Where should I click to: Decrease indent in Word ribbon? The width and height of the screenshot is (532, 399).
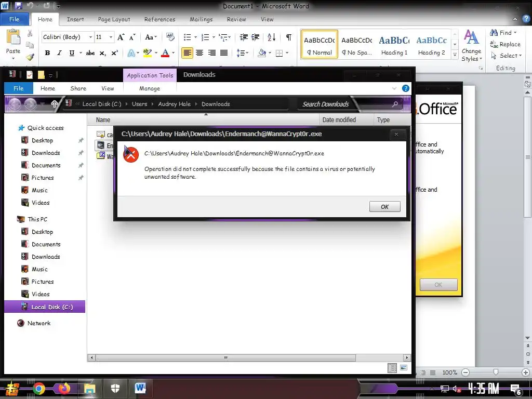pyautogui.click(x=244, y=37)
